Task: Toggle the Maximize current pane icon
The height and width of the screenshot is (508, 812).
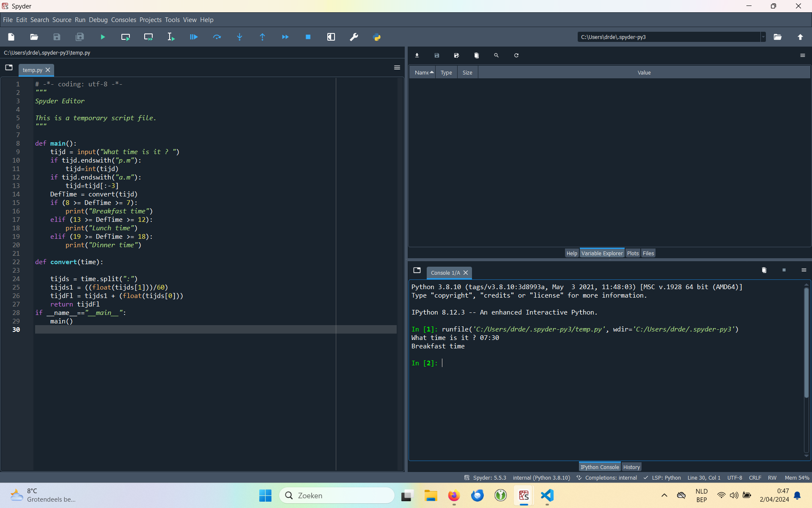Action: [331, 37]
